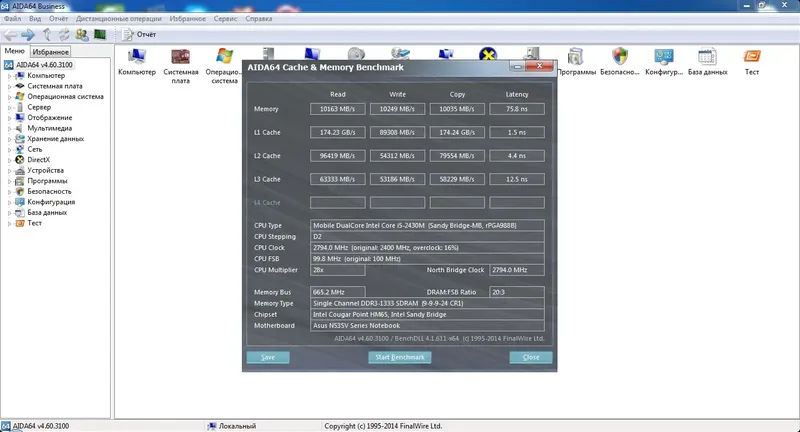Go back with the left arrow toolbar icon
Image resolution: width=800 pixels, height=432 pixels.
tap(10, 35)
